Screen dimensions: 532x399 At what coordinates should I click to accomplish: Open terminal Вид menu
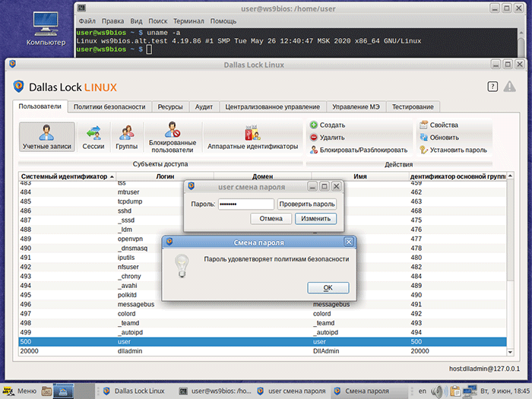click(136, 21)
